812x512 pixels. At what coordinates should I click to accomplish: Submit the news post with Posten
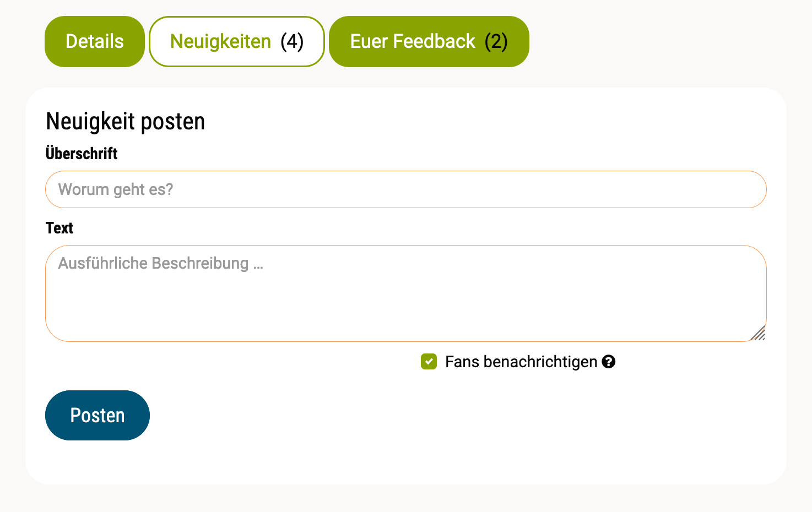click(98, 416)
